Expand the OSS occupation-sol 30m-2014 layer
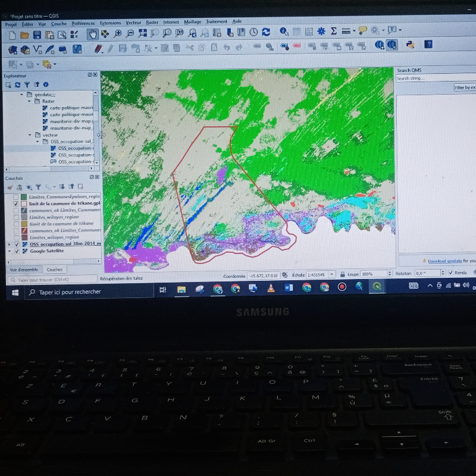 [9, 244]
